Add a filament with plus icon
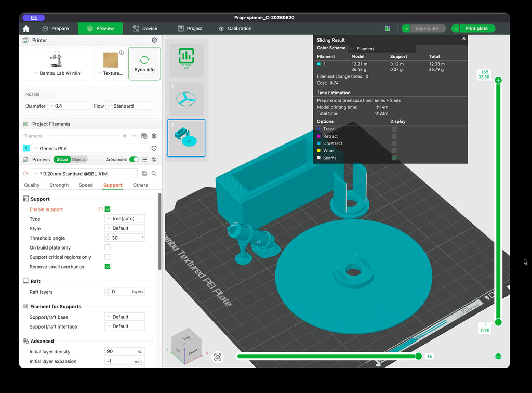Screen dimensions: 532x393 tap(125, 136)
